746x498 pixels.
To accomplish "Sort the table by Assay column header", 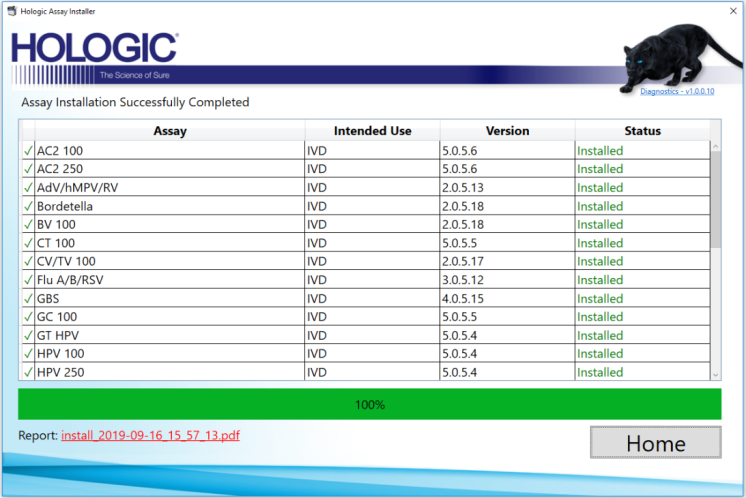I will 169,131.
